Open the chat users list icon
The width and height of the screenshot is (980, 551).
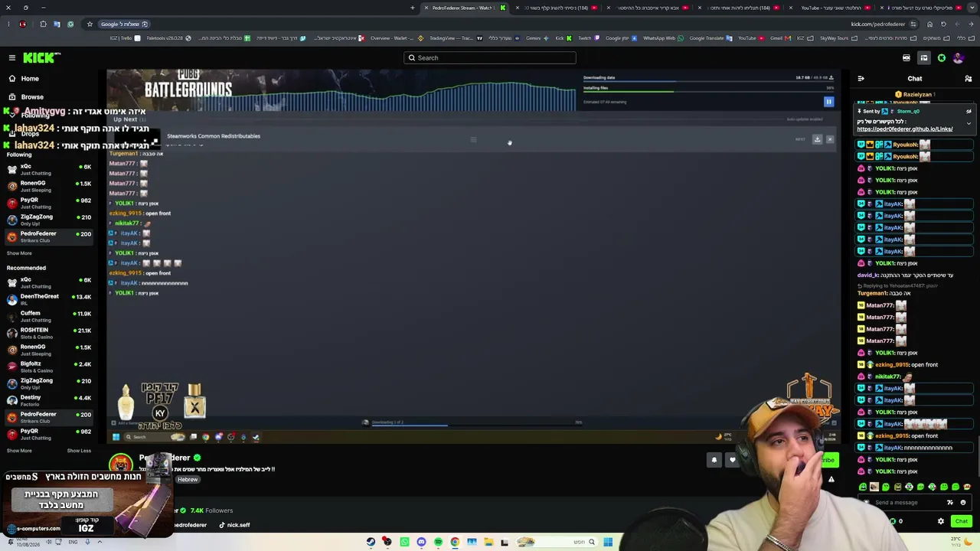[x=969, y=78]
